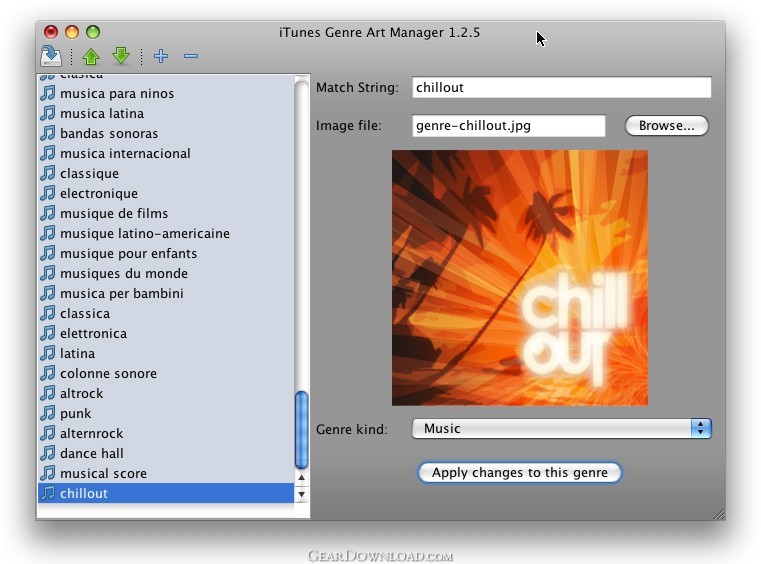The image size is (761, 564).
Task: Select the 'electronique' genre
Action: tap(166, 193)
